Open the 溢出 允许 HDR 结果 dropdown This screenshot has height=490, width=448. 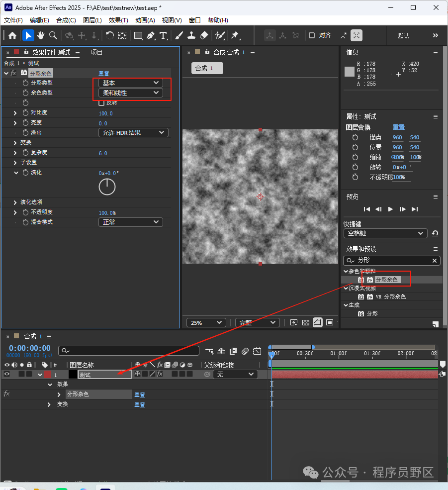[133, 132]
